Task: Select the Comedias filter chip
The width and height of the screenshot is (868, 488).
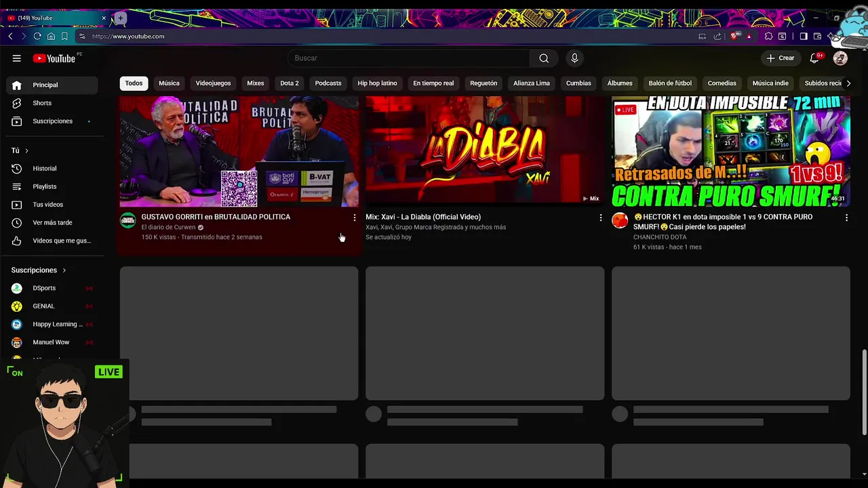Action: 722,83
